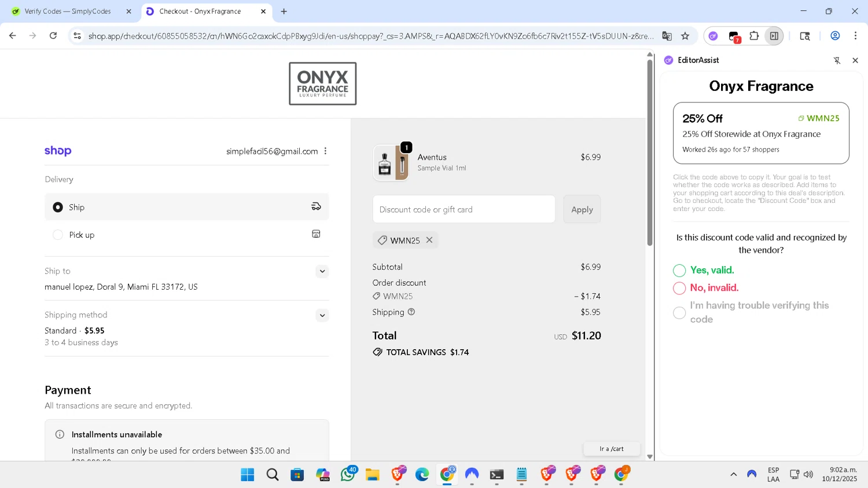Click the "Worked 26s ago for 57 shoppers" text

pos(730,149)
